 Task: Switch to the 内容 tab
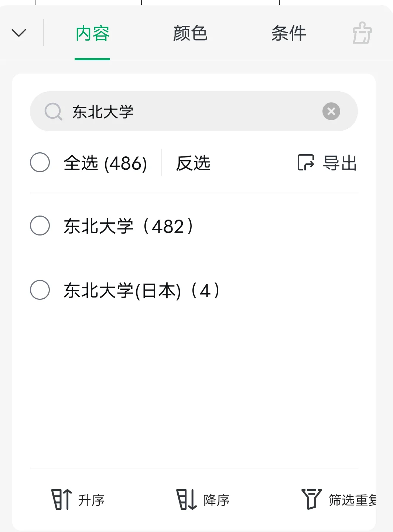[x=92, y=34]
